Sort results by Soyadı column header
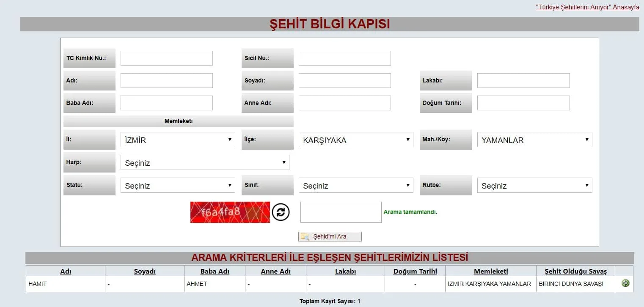Viewport: 644px width, 307px height. tap(145, 271)
